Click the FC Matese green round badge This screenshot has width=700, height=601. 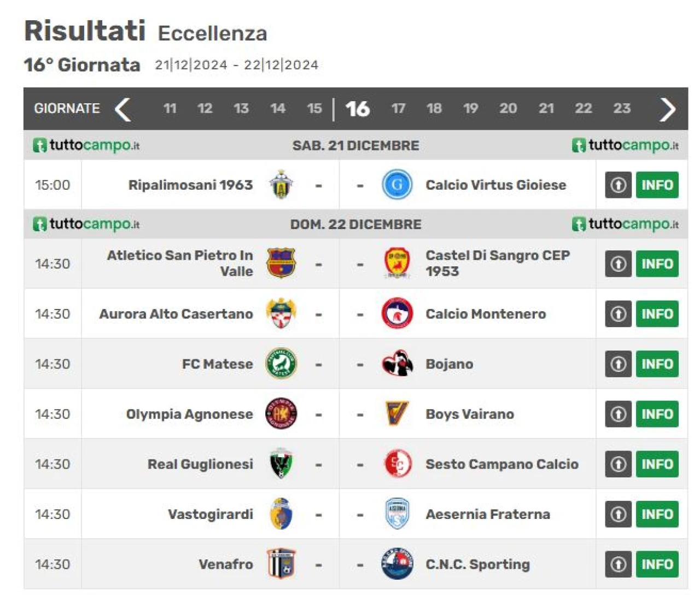281,364
